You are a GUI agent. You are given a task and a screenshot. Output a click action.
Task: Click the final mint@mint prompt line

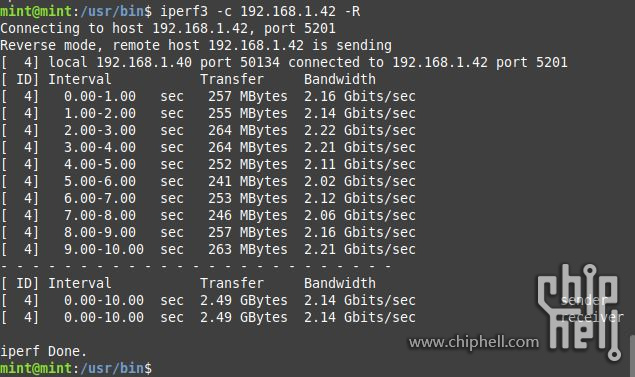pyautogui.click(x=76, y=368)
